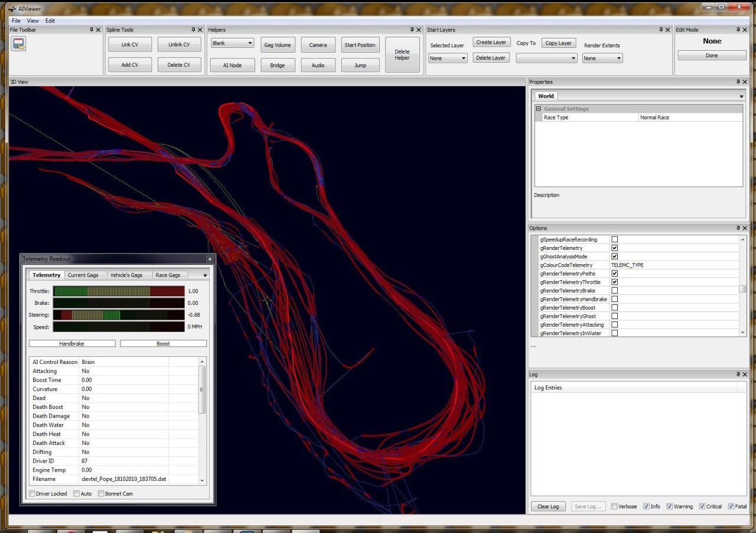Viewport: 756px width, 533px height.
Task: Close the Telemetry Readout window
Action: 210,259
